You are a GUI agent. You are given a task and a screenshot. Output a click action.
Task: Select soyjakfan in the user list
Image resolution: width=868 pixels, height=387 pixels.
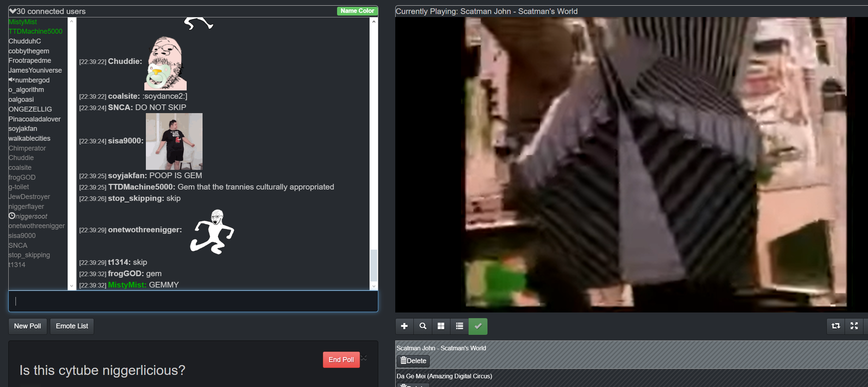pyautogui.click(x=23, y=129)
